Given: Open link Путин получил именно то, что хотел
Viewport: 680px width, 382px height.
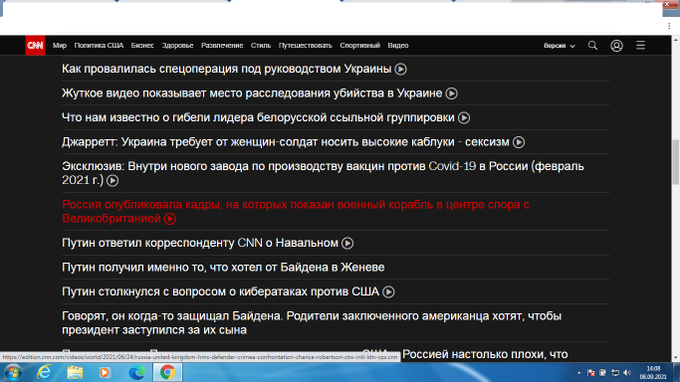Looking at the screenshot, I should pyautogui.click(x=223, y=267).
